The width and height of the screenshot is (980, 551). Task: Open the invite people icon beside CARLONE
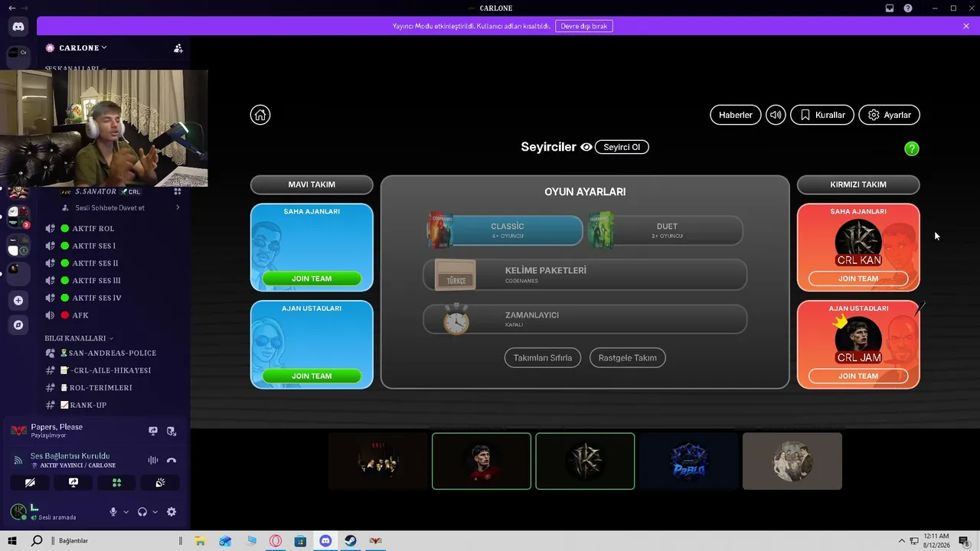point(178,47)
